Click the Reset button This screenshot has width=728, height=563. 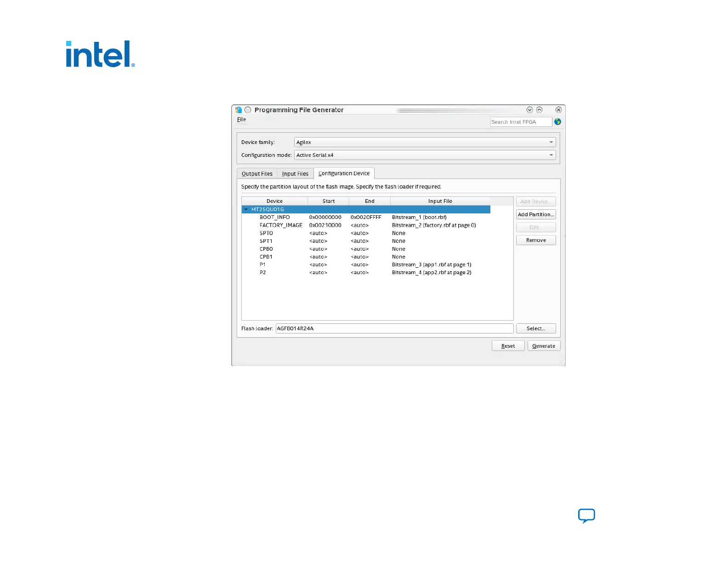tap(508, 346)
